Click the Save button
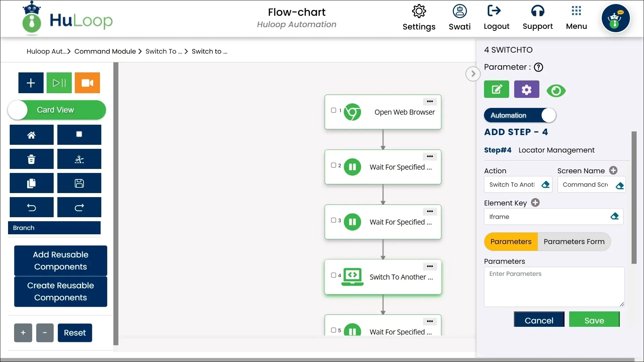Viewport: 644px width, 362px height. (594, 320)
